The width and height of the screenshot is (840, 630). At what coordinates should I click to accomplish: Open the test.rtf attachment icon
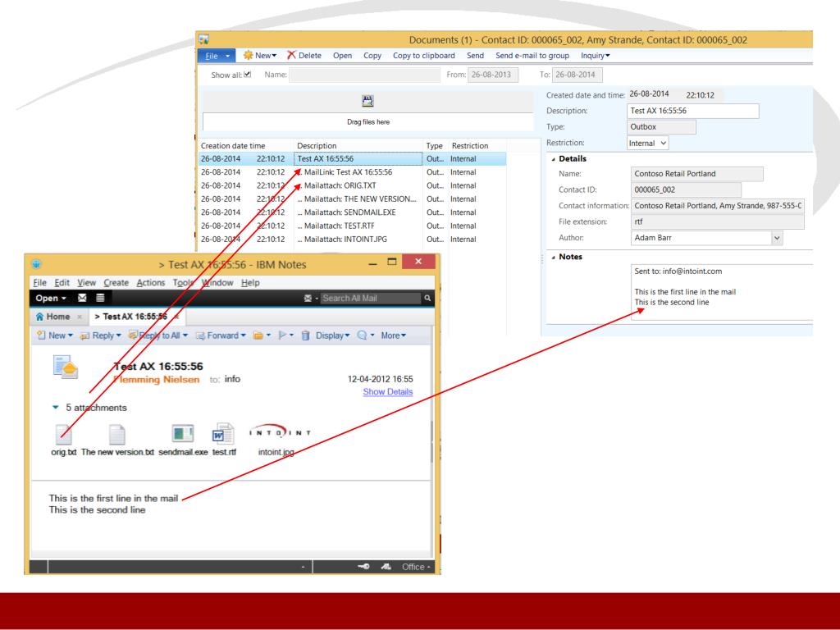tap(223, 434)
